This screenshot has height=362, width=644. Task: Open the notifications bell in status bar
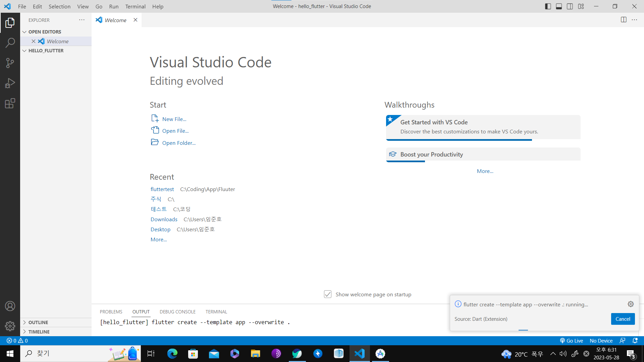[x=635, y=341]
